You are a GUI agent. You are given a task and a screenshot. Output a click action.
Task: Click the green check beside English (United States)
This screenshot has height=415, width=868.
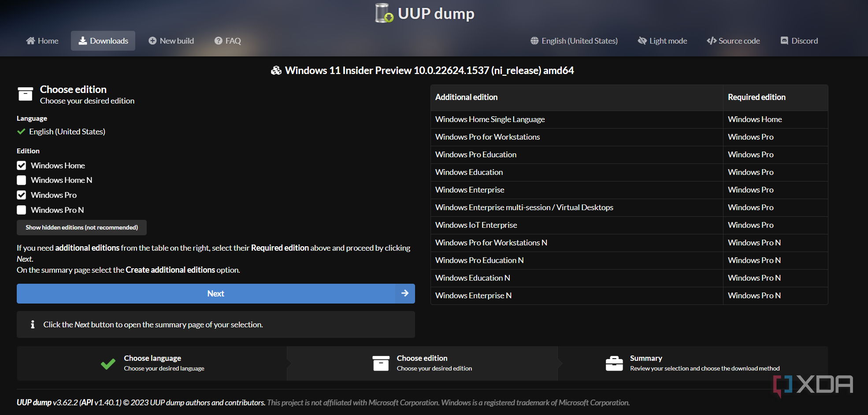click(x=21, y=131)
